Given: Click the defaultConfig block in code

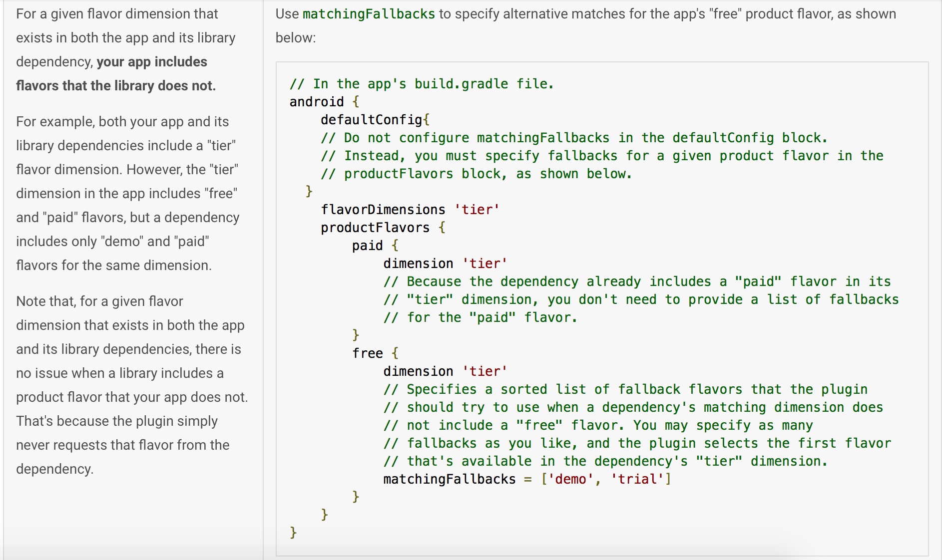Looking at the screenshot, I should click(x=375, y=119).
